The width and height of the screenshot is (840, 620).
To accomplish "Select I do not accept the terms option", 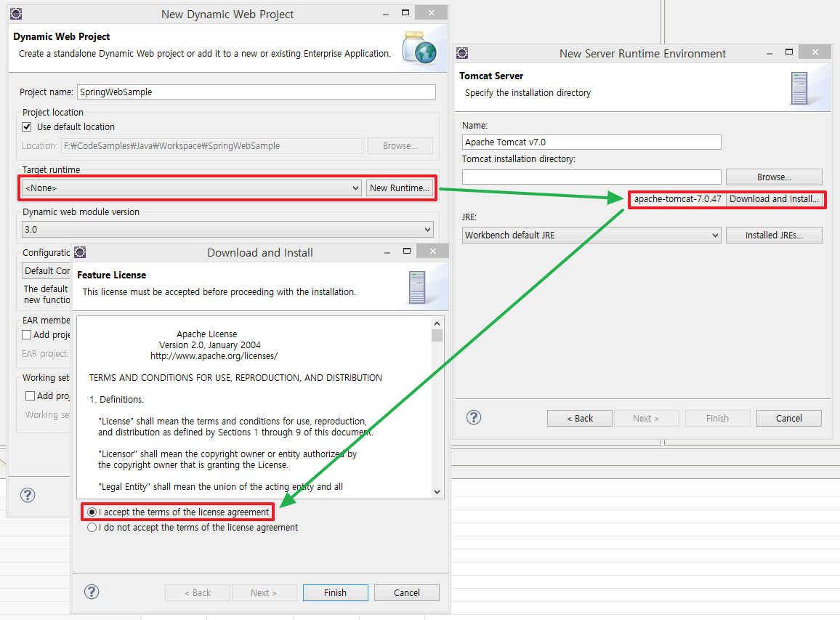I will click(x=92, y=527).
